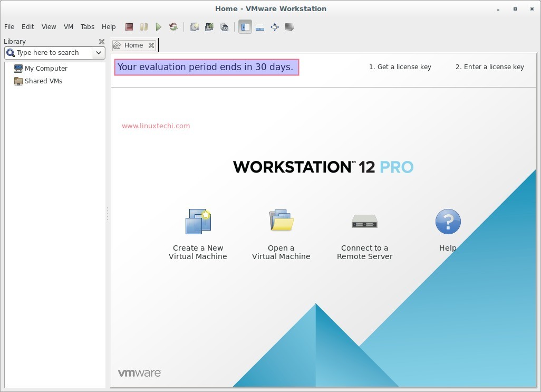Click the Full Screen mode toolbar icon

click(275, 27)
